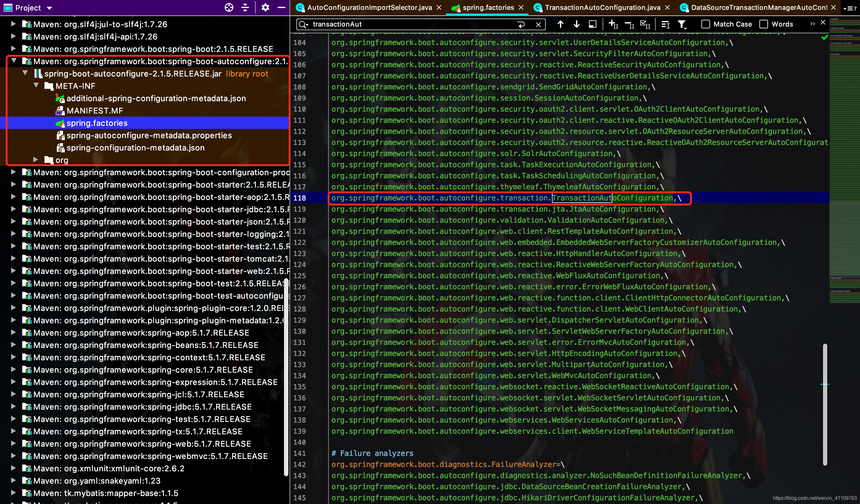Click WebMvcAutoConfiguration entry on line 134

pos(602,375)
